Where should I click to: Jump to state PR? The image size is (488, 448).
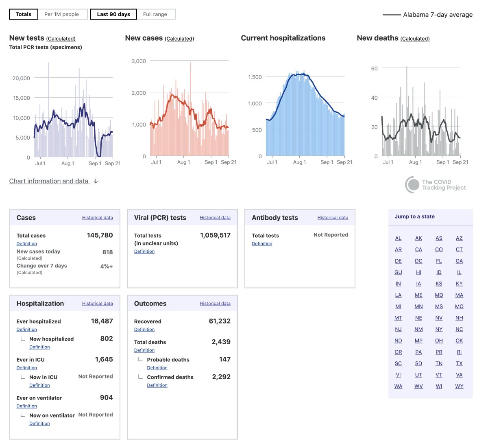tap(439, 352)
